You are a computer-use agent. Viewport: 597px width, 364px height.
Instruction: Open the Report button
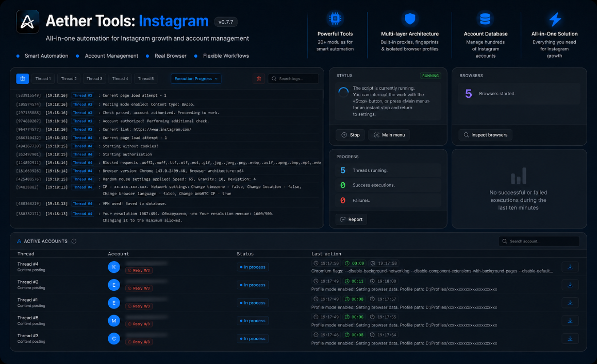point(352,219)
